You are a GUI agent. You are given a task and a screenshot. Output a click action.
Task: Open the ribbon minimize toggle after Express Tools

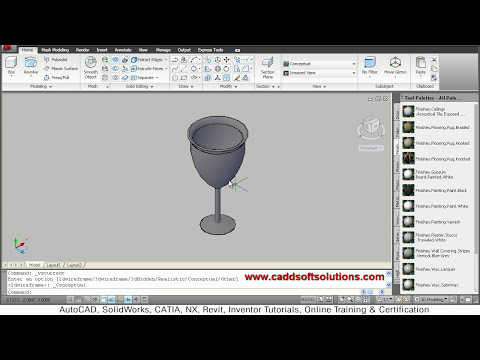click(x=237, y=50)
